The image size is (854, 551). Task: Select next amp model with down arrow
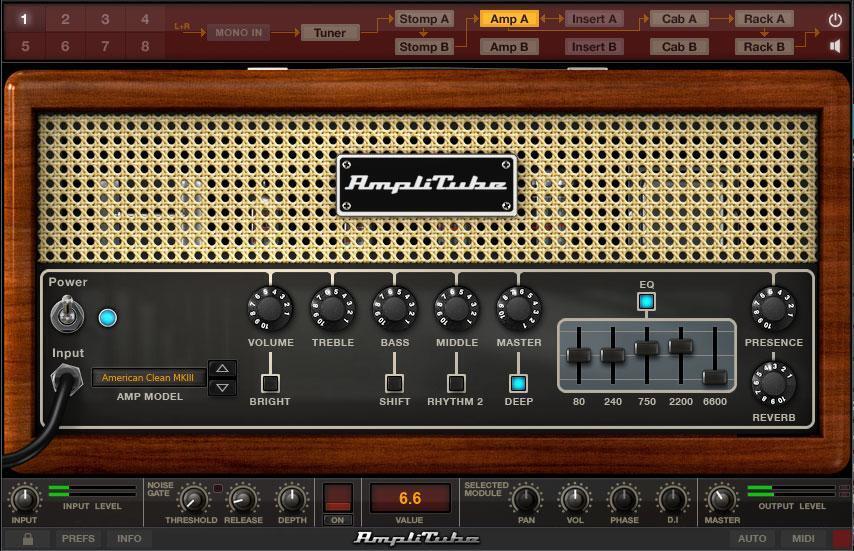point(222,388)
